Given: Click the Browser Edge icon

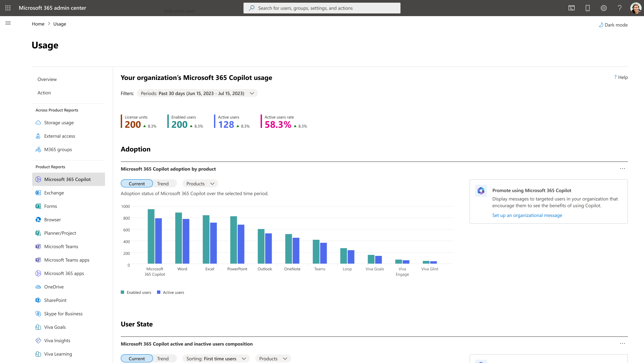Looking at the screenshot, I should tap(38, 220).
